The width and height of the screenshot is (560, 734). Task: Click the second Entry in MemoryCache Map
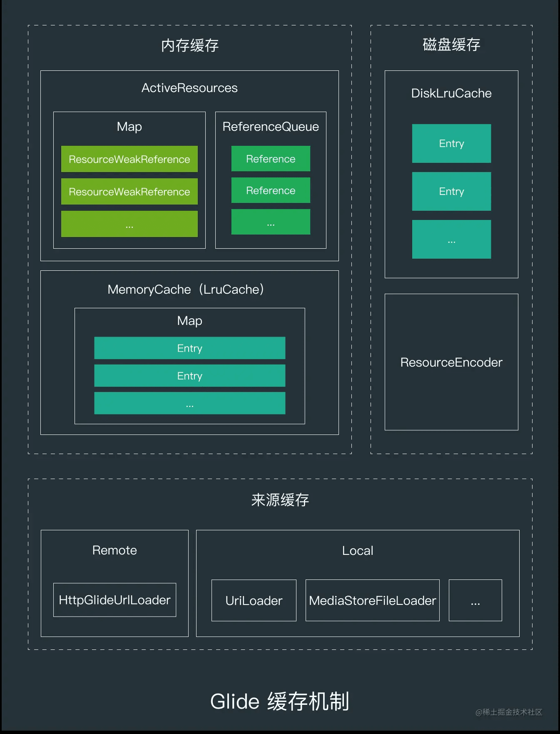[190, 376]
